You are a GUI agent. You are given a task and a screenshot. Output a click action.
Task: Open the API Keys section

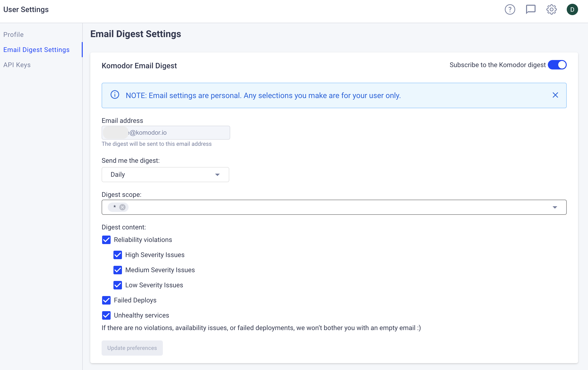[x=17, y=65]
